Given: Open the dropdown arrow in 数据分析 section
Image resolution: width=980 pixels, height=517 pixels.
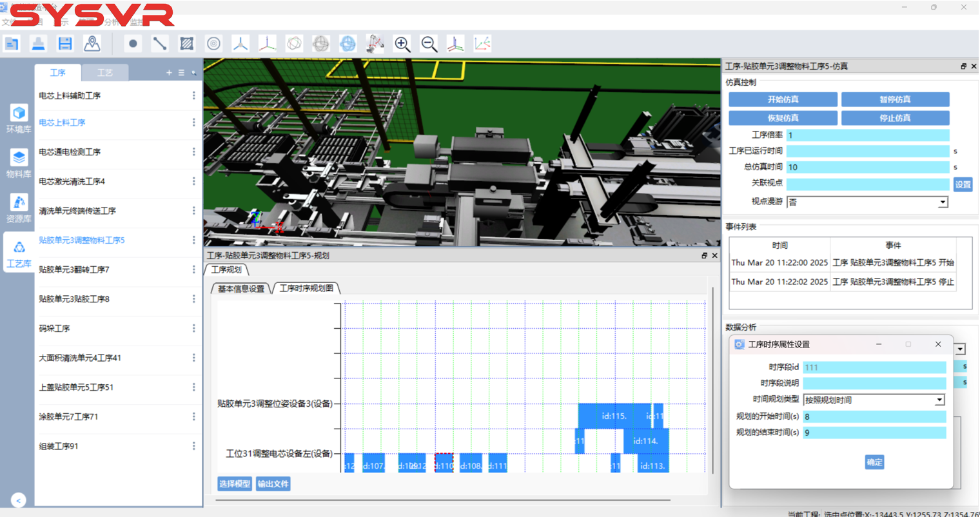Looking at the screenshot, I should click(x=960, y=349).
